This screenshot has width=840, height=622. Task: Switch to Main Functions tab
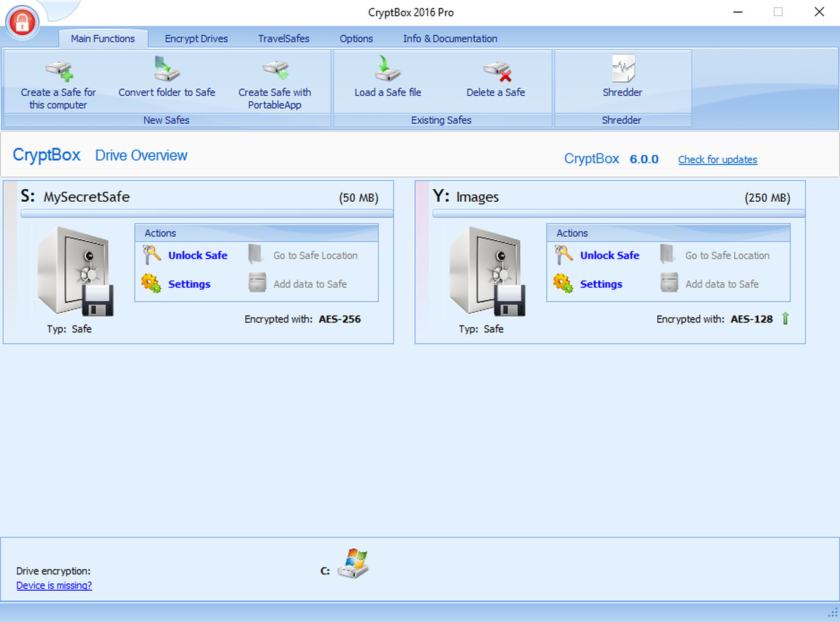103,38
